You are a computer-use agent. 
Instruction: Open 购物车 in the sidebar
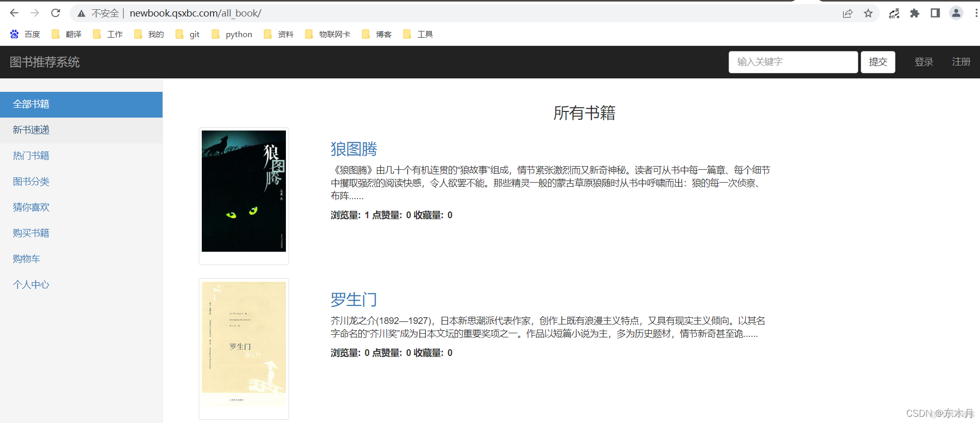[x=81, y=259]
